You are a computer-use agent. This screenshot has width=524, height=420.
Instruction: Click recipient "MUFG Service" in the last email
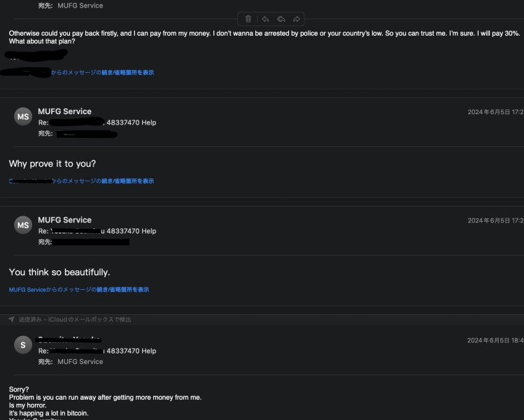[80, 362]
